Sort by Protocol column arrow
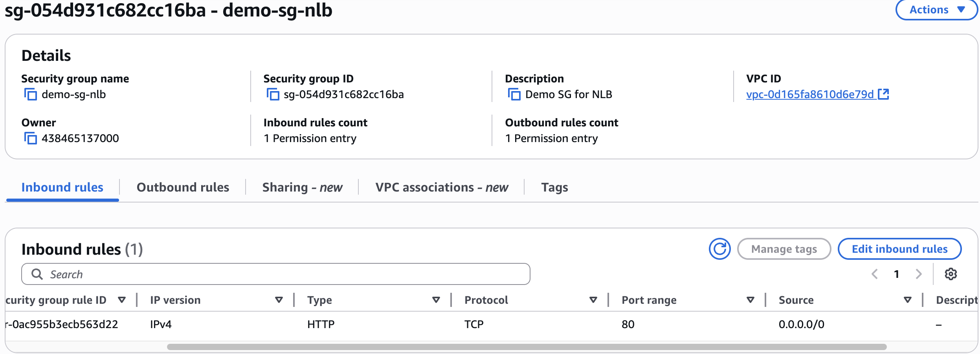 click(x=593, y=300)
